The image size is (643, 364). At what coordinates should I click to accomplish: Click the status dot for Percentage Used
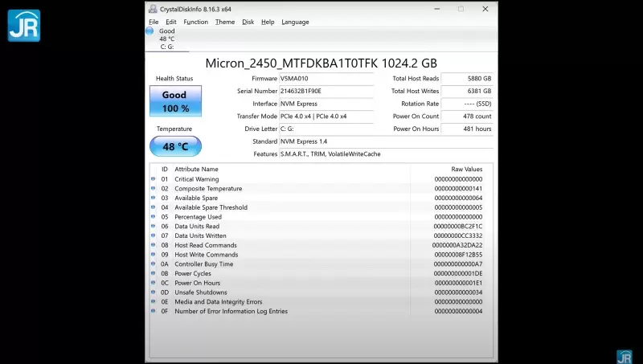(154, 216)
